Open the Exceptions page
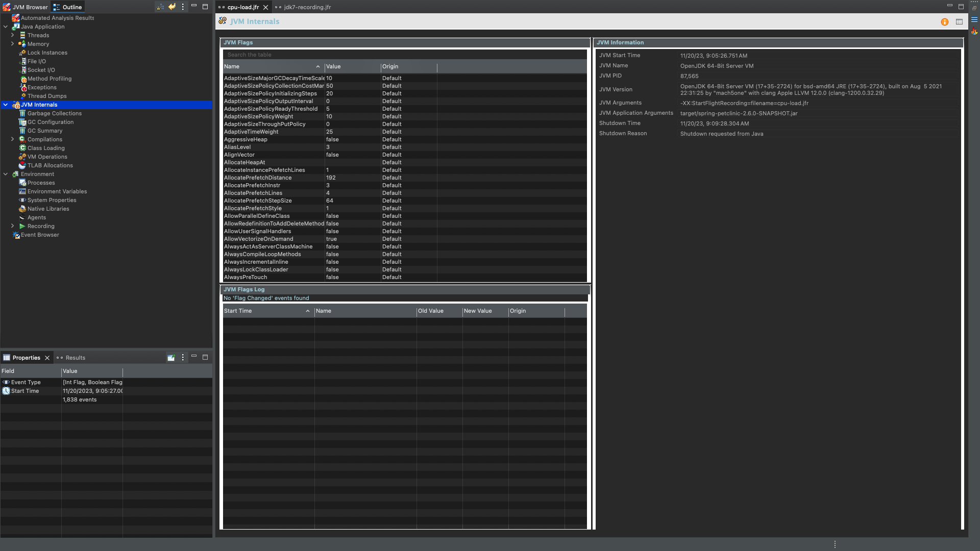 tap(42, 87)
